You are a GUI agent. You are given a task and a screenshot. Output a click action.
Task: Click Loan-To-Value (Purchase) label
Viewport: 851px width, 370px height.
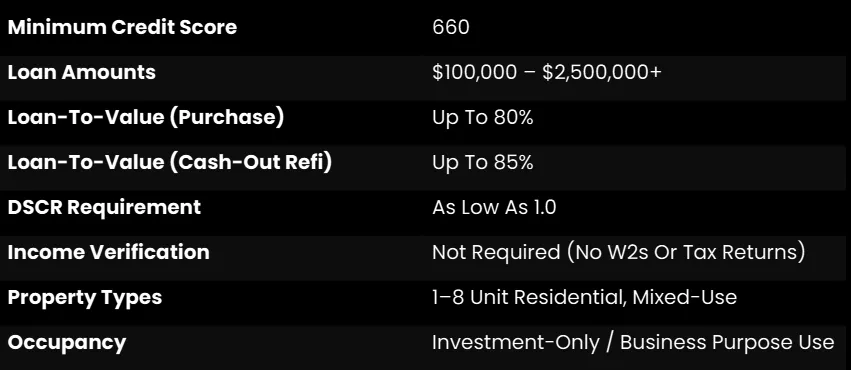coord(145,117)
